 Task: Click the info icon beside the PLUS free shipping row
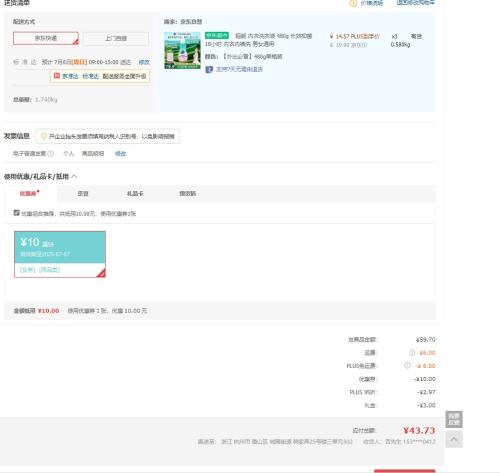point(407,365)
